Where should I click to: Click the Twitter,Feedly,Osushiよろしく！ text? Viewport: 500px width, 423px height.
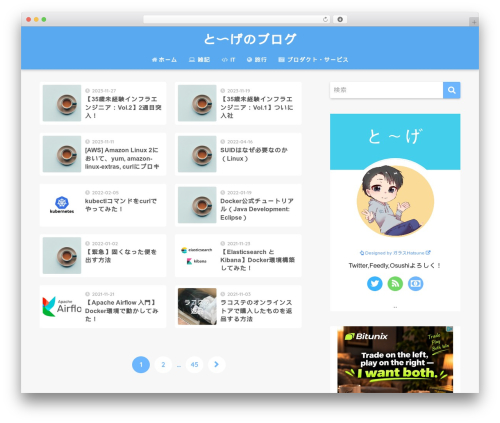pyautogui.click(x=395, y=266)
